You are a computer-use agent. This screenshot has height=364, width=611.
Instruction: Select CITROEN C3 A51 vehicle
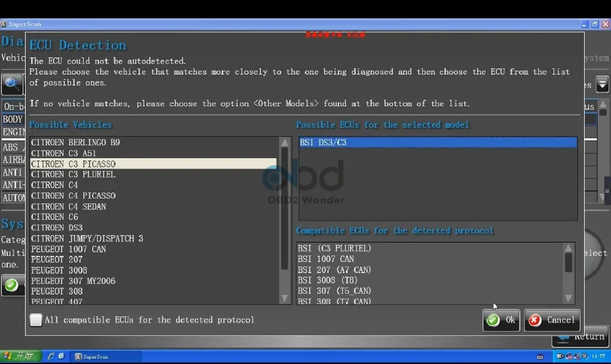click(x=153, y=153)
